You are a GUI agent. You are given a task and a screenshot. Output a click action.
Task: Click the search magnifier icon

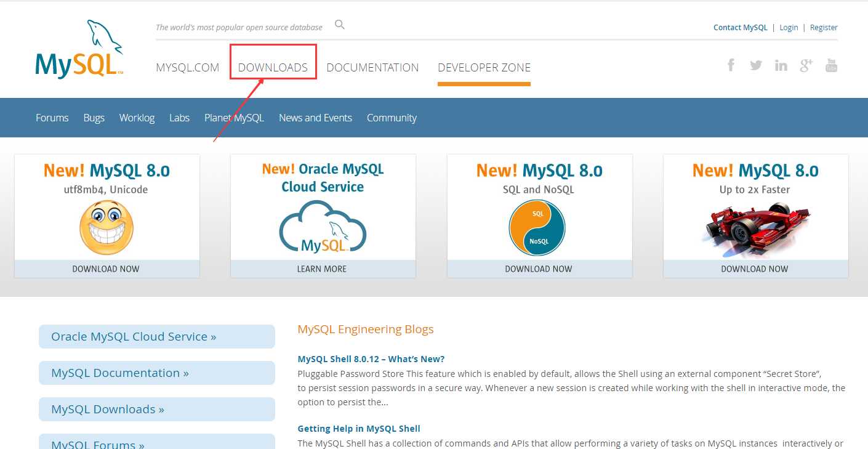[340, 25]
